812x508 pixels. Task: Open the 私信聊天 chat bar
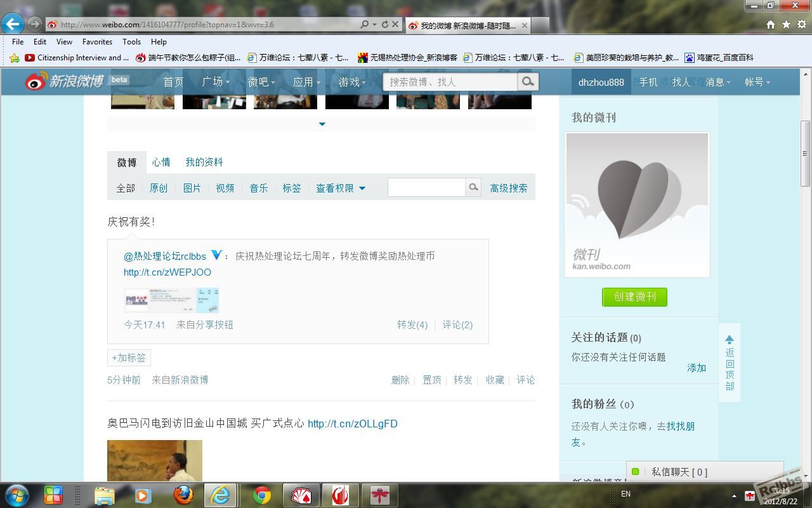pyautogui.click(x=705, y=472)
